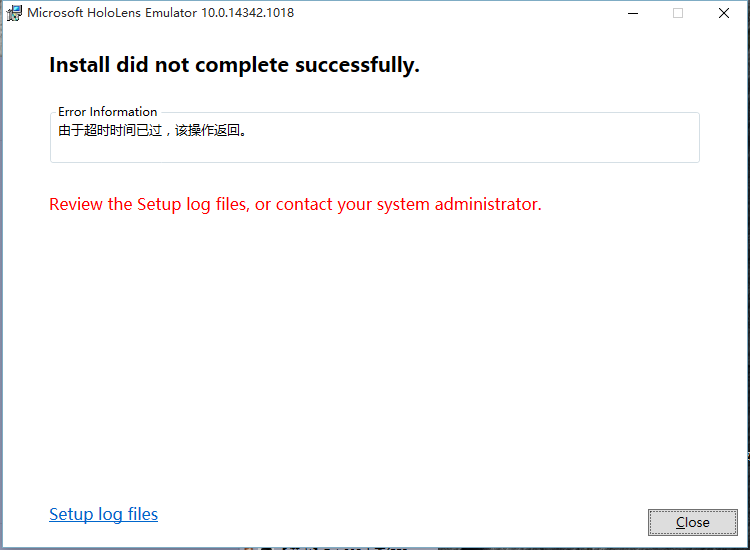The width and height of the screenshot is (750, 550).
Task: Click the Chinese timeout error message text
Action: point(153,130)
